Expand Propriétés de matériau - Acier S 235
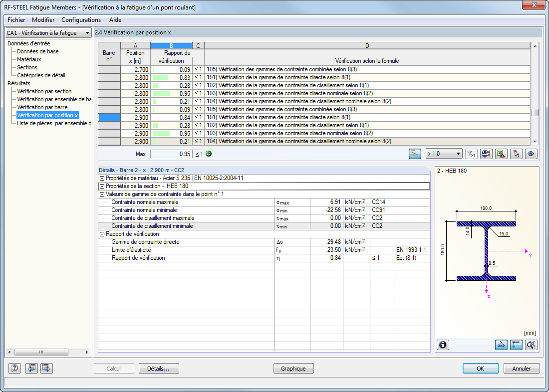This screenshot has width=549, height=392. point(102,178)
